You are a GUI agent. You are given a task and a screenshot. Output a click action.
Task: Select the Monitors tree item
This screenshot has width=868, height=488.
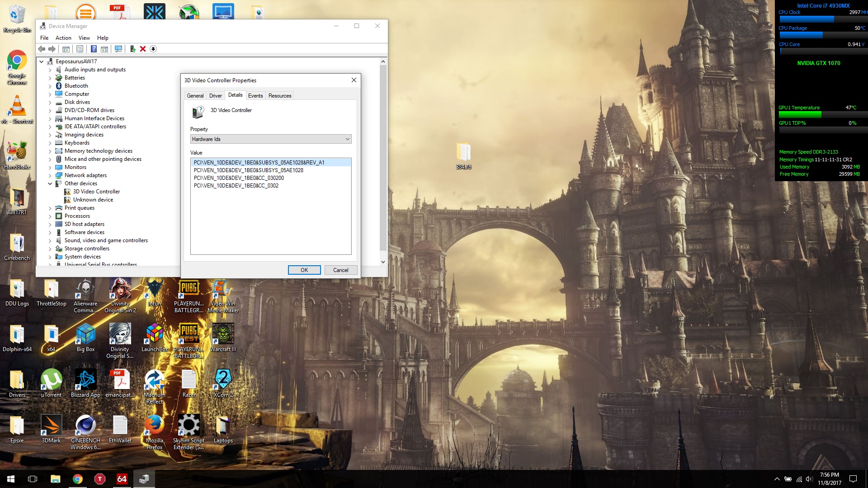[x=75, y=167]
